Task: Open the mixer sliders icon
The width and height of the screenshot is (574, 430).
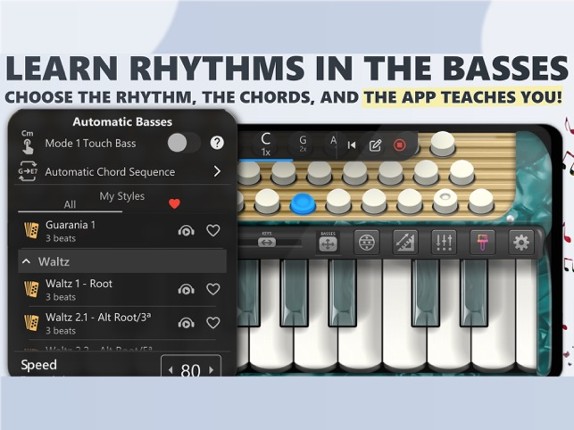Action: [x=444, y=242]
